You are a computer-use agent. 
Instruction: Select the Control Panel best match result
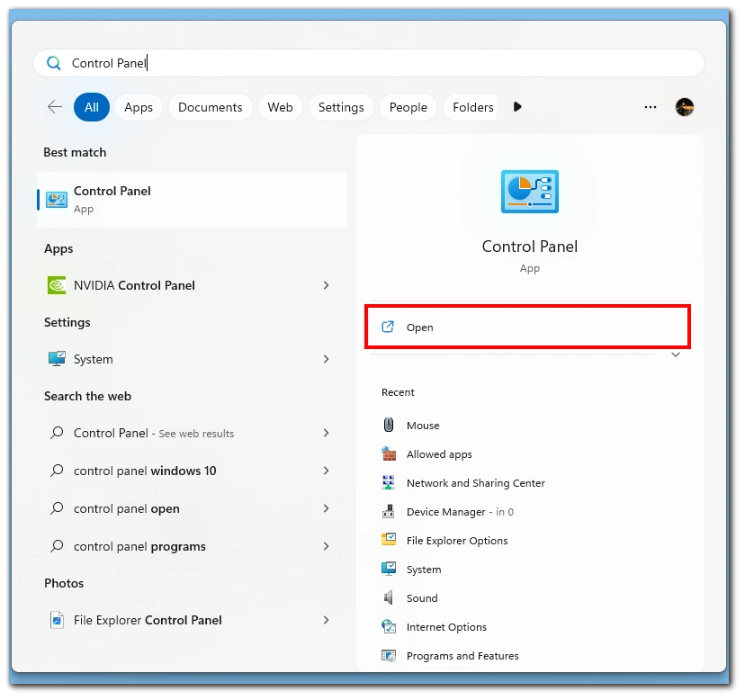[192, 200]
